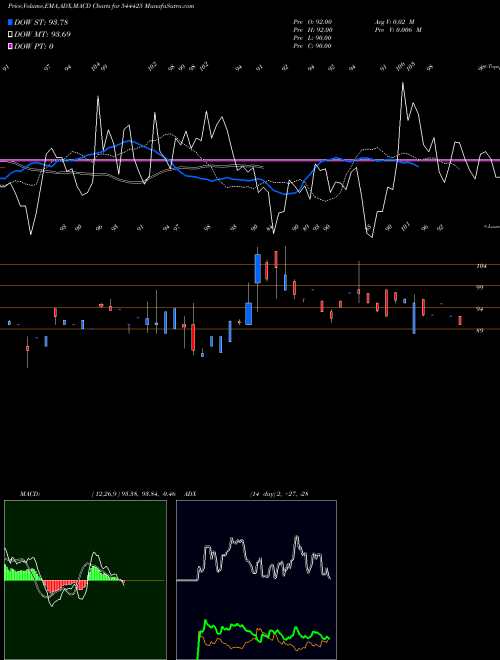The width and height of the screenshot is (500, 660).
Task: Open the MACD histogram chart panel
Action: click(x=85, y=580)
